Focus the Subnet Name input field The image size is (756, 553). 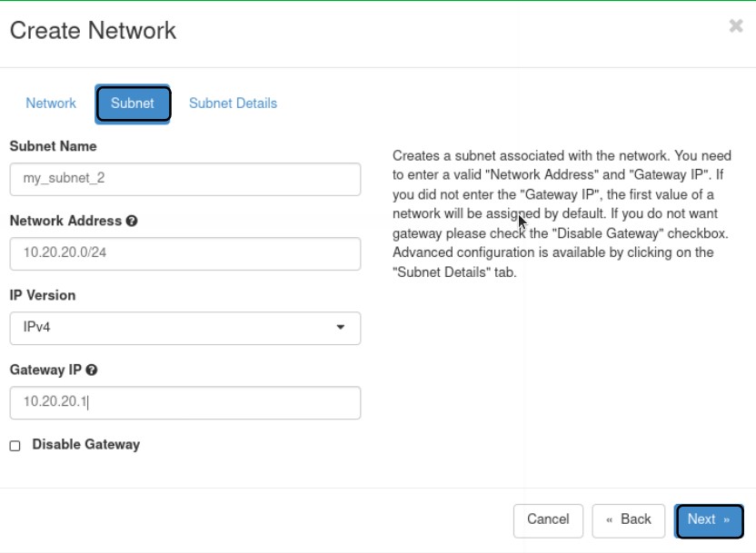(185, 179)
